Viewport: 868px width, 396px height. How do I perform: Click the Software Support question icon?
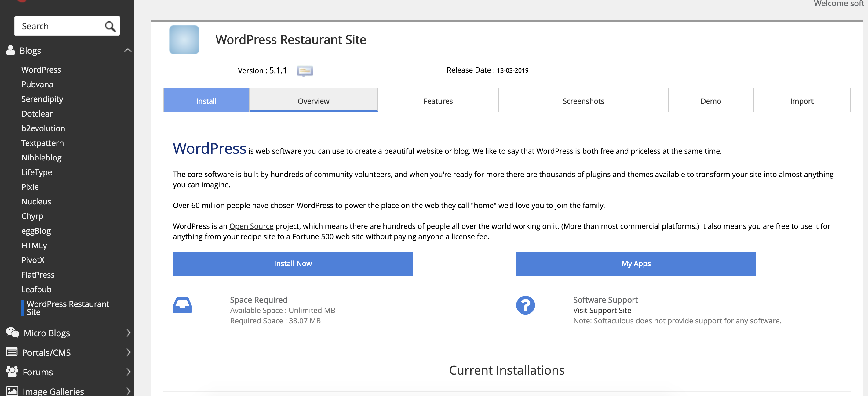pos(525,305)
